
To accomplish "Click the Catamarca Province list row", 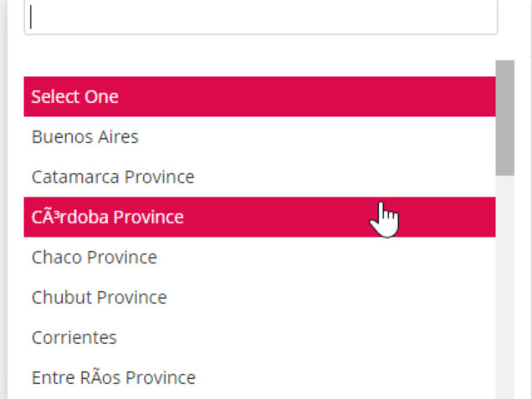I will (259, 176).
